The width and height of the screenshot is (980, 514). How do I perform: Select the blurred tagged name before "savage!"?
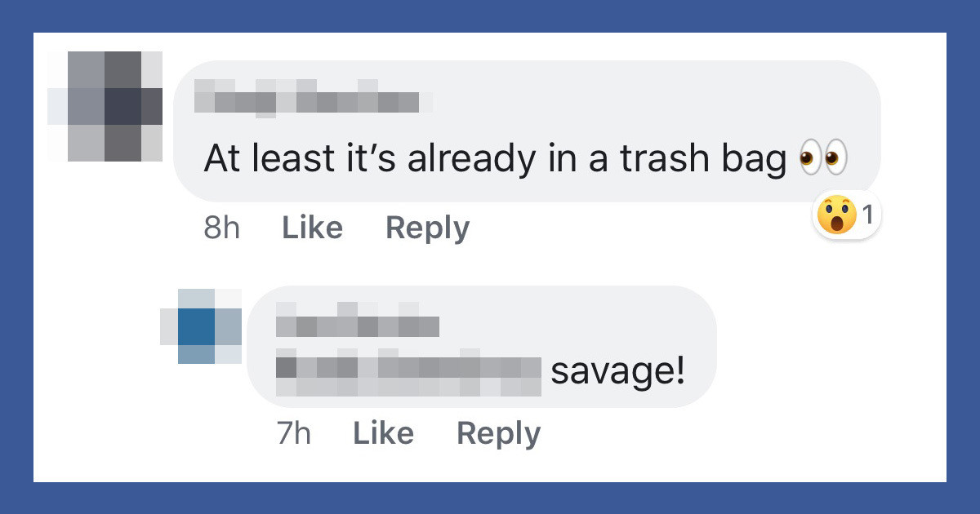pos(408,373)
